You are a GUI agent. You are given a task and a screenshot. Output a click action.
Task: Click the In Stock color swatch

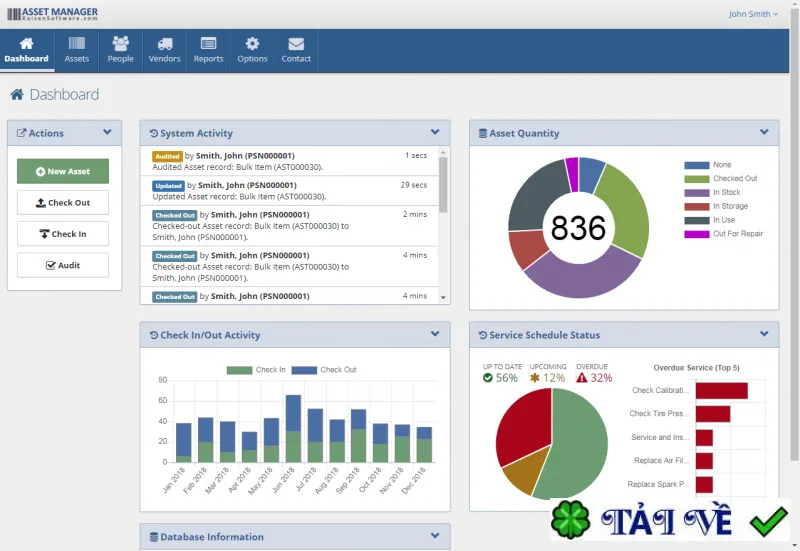696,193
